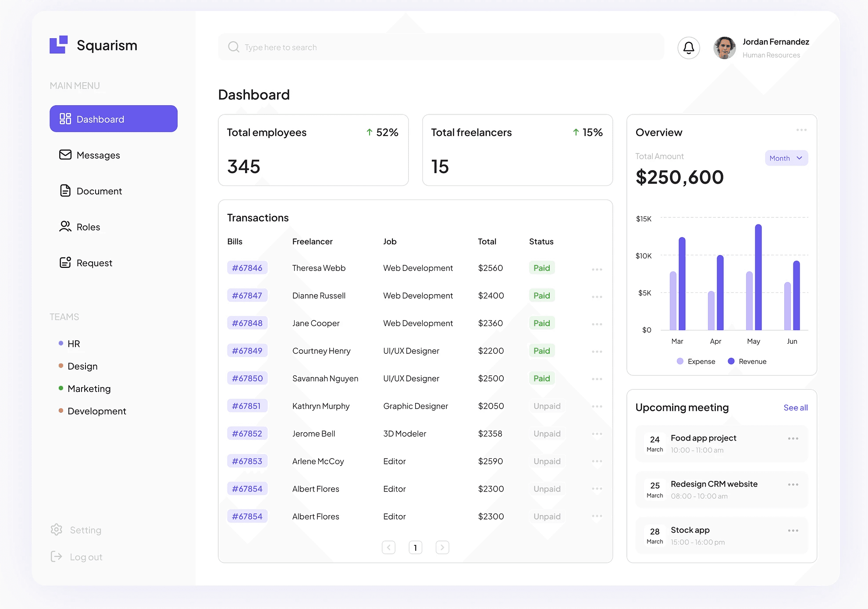Open Setting page label

point(85,530)
